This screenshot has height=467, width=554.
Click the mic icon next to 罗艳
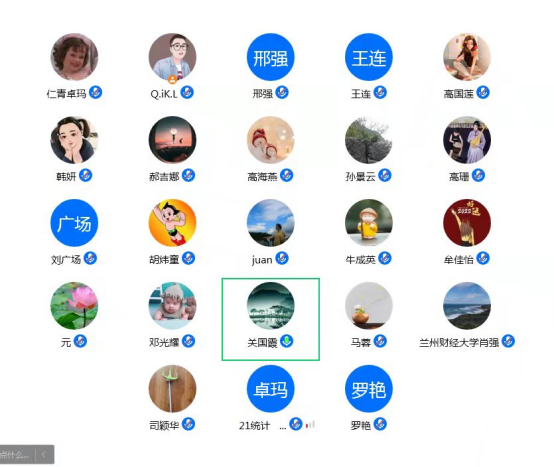380,424
